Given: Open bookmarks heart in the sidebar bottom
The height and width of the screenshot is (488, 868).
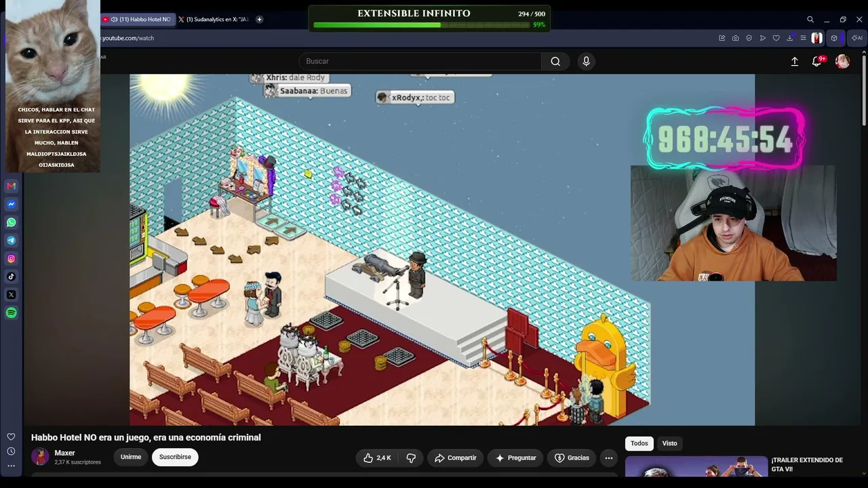Looking at the screenshot, I should coord(11,437).
